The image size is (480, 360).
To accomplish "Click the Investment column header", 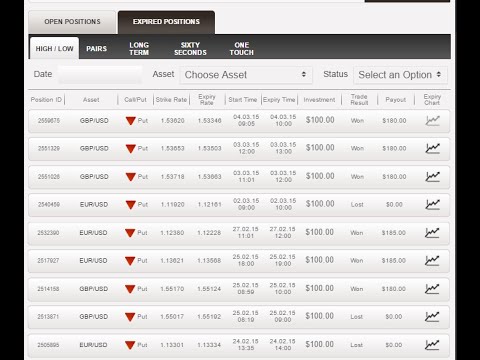I will pos(319,100).
